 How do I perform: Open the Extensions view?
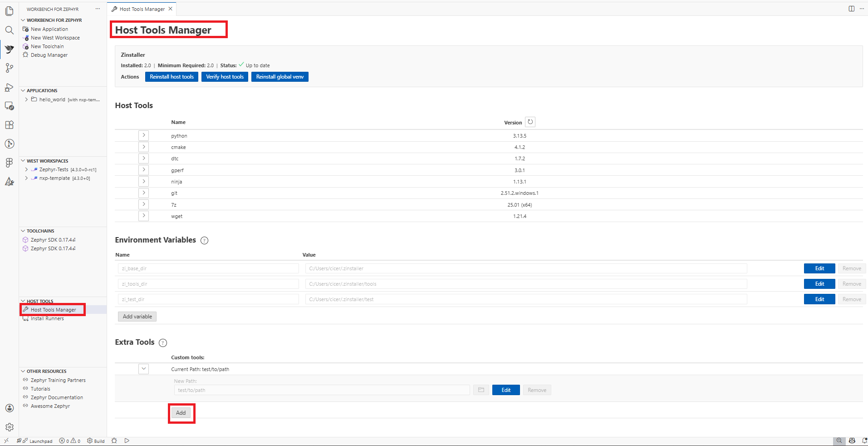point(9,125)
